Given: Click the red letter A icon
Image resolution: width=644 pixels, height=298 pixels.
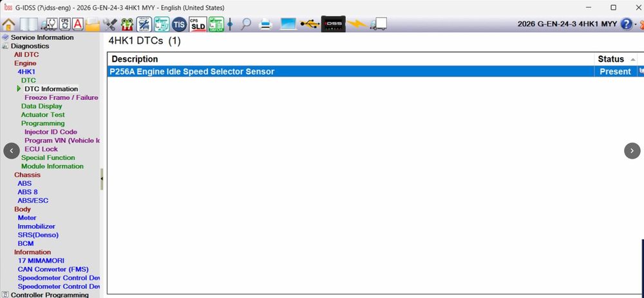Looking at the screenshot, I should 78,25.
